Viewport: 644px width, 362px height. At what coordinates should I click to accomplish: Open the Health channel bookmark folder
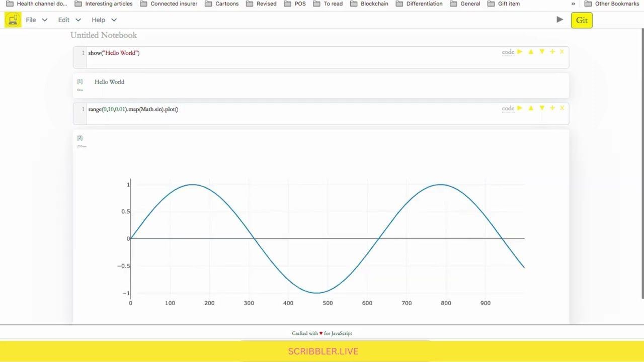(36, 4)
